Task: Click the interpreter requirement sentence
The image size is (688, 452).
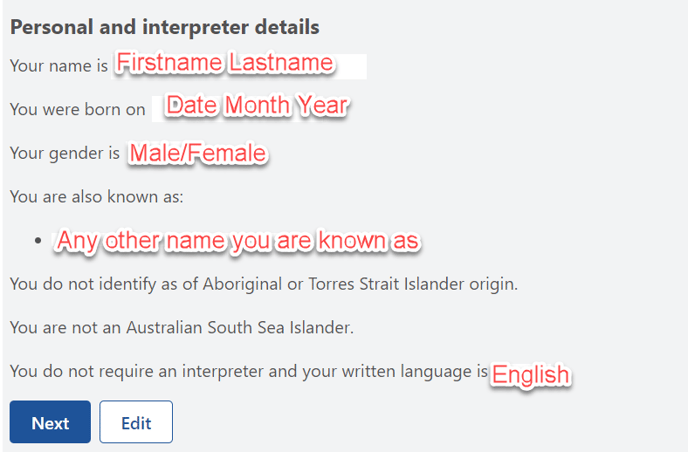Action: click(249, 371)
